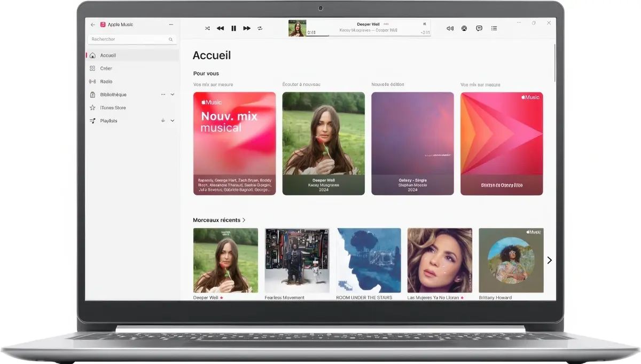641x364 pixels.
Task: Open the Galaxy - Single card
Action: pos(413,144)
